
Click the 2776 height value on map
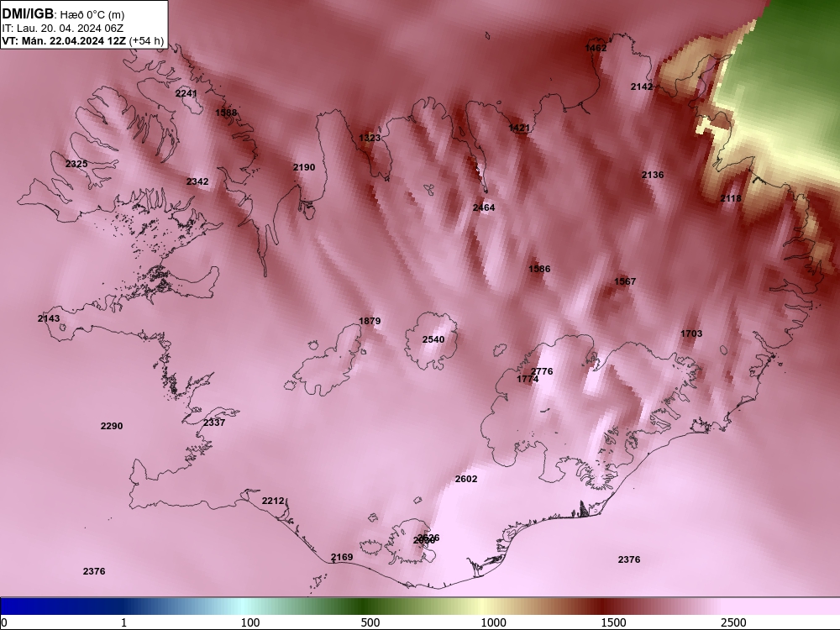[x=542, y=371]
